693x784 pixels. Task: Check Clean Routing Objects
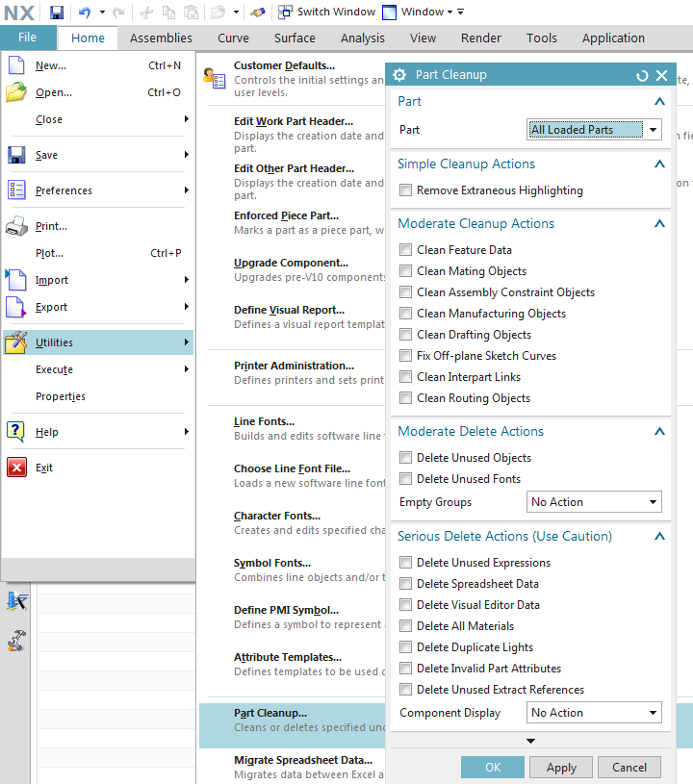point(406,397)
